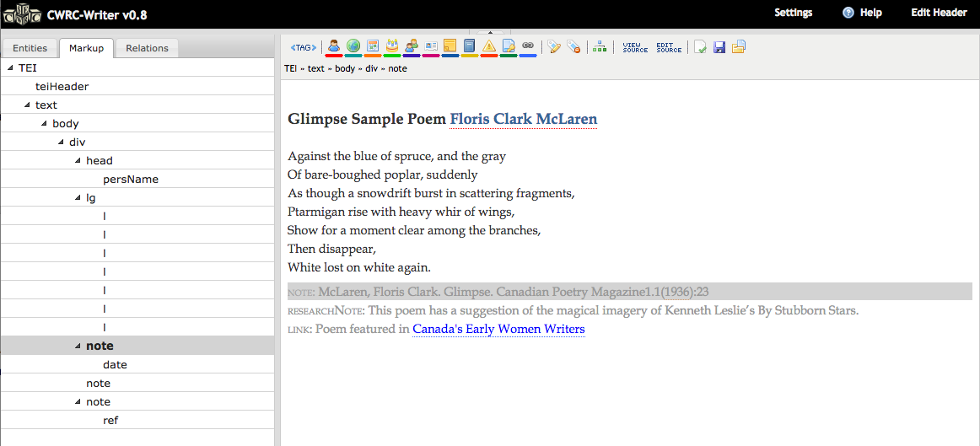Add a Note (yellow sticky icon)
Viewport: 980px width, 446px height.
(450, 46)
